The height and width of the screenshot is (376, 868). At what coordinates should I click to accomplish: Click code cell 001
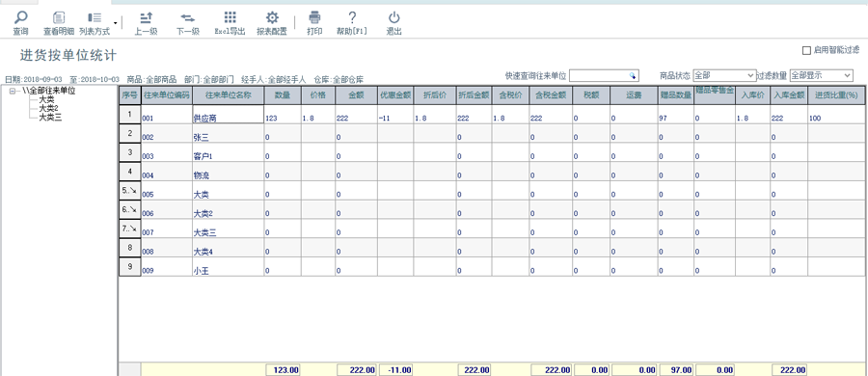(166, 114)
